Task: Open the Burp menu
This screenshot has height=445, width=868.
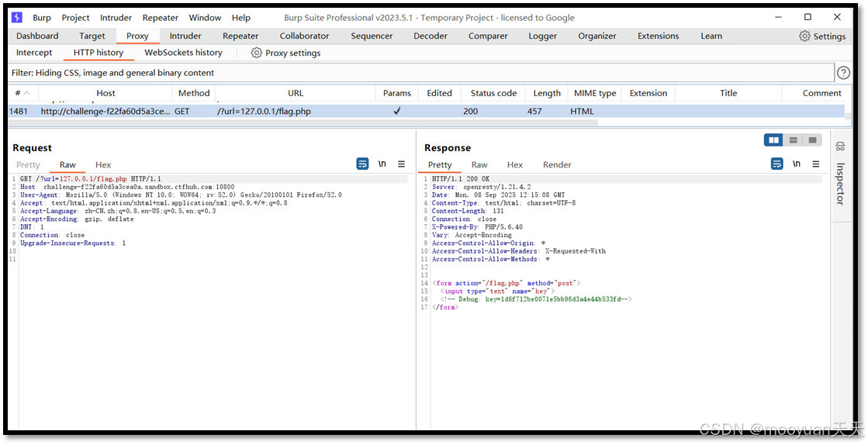Action: (x=42, y=18)
